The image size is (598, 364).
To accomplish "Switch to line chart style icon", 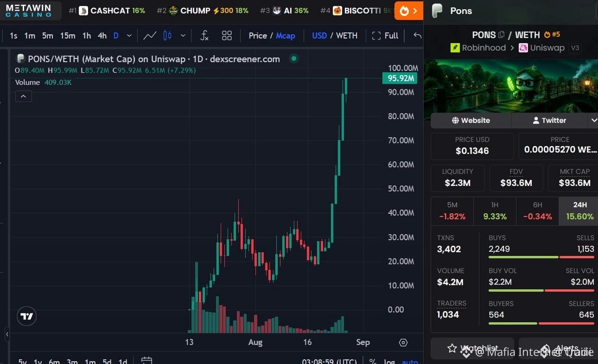I will [150, 36].
